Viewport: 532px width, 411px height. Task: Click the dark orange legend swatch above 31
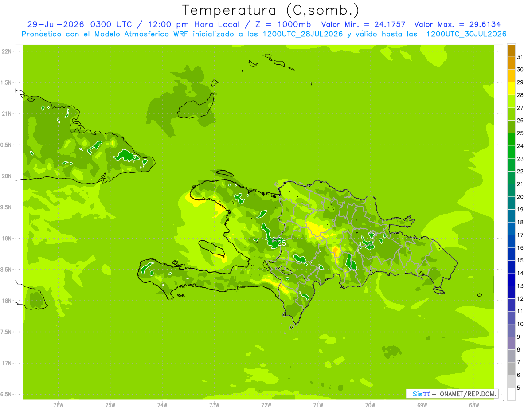[x=511, y=50]
